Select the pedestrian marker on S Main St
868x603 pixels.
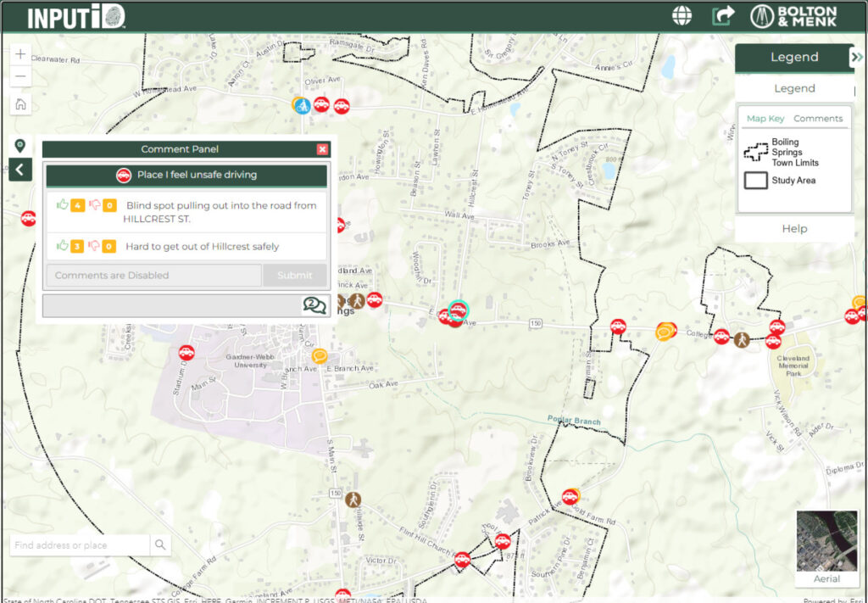pyautogui.click(x=353, y=500)
